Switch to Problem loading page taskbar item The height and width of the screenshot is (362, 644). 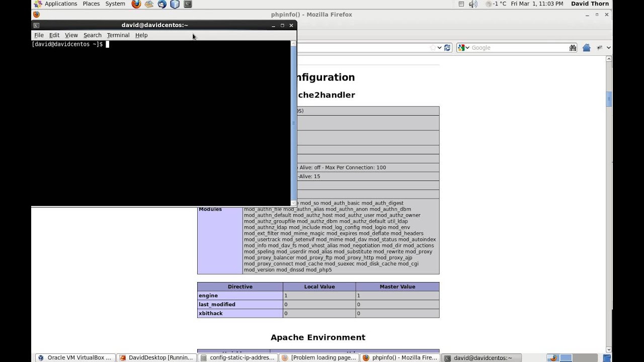point(319,357)
